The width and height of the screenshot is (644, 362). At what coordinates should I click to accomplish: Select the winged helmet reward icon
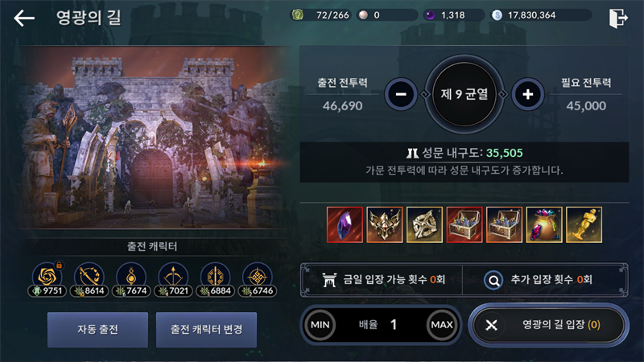pyautogui.click(x=385, y=224)
